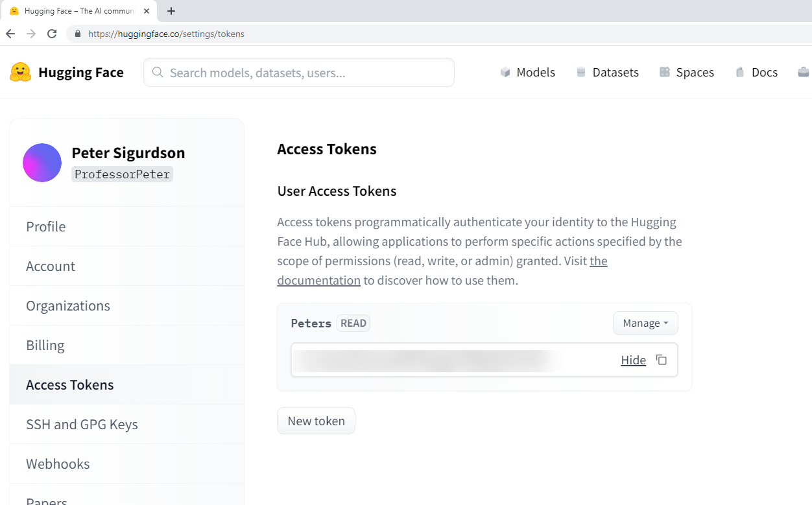Image resolution: width=812 pixels, height=505 pixels.
Task: Open the documentation link
Action: coord(318,280)
